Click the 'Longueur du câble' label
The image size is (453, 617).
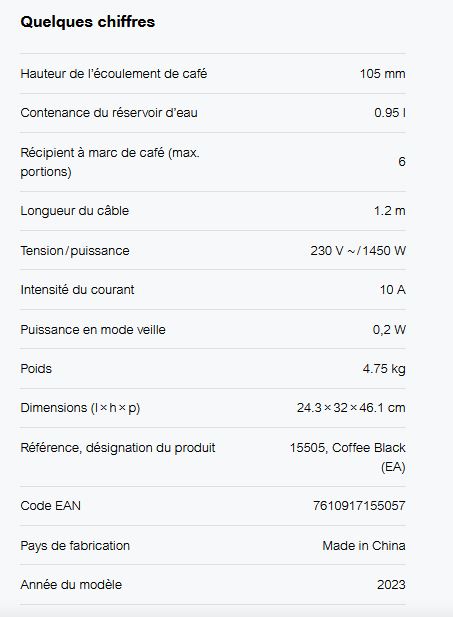(75, 211)
